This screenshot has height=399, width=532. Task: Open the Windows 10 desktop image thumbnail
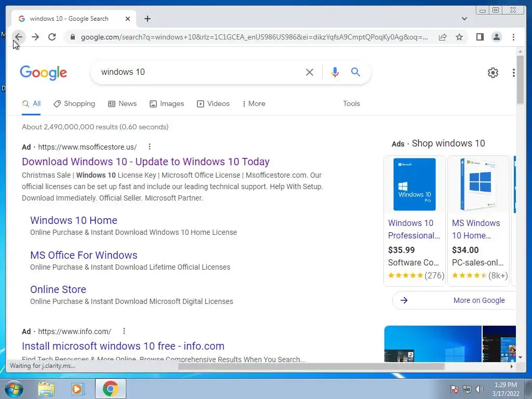433,344
